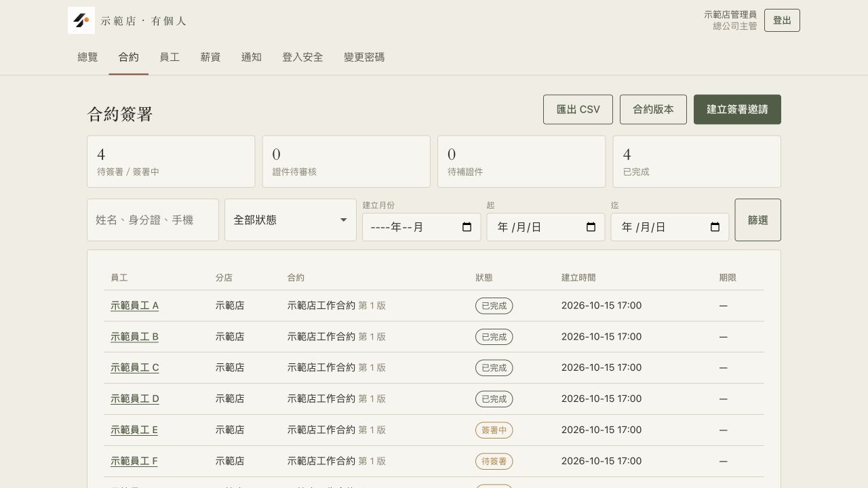Select the 合約 tab
The height and width of the screenshot is (488, 868).
tap(128, 58)
